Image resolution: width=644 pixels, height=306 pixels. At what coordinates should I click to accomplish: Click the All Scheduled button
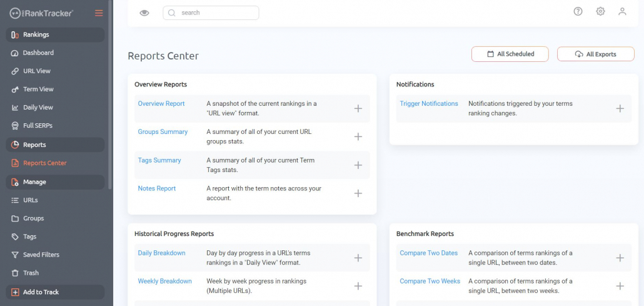[x=510, y=54]
